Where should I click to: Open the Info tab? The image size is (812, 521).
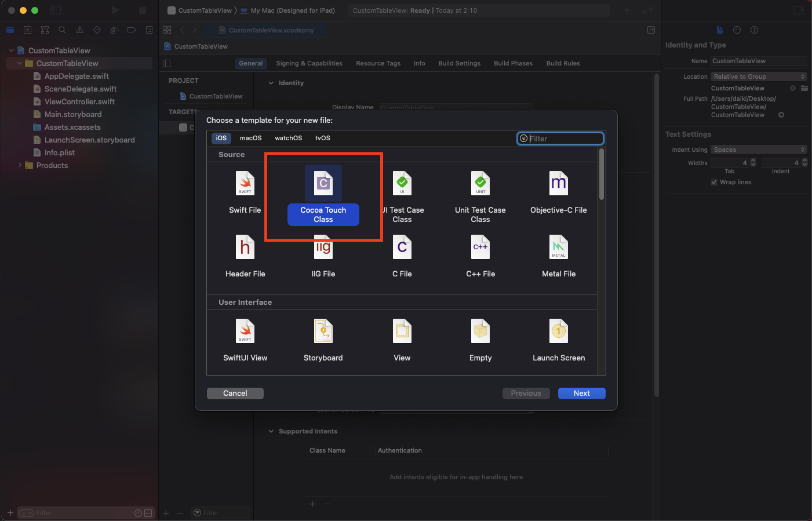(x=420, y=63)
